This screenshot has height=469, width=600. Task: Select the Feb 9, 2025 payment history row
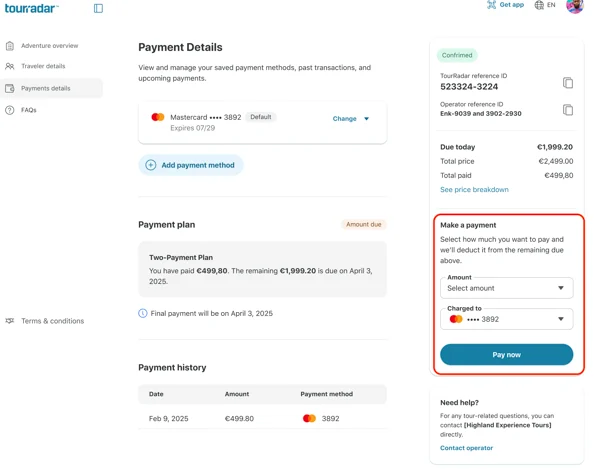[262, 419]
